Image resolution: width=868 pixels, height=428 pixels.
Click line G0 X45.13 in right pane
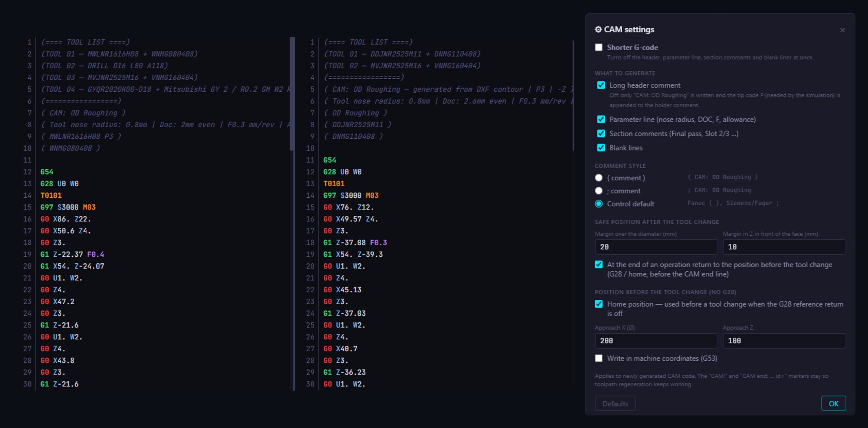(342, 290)
